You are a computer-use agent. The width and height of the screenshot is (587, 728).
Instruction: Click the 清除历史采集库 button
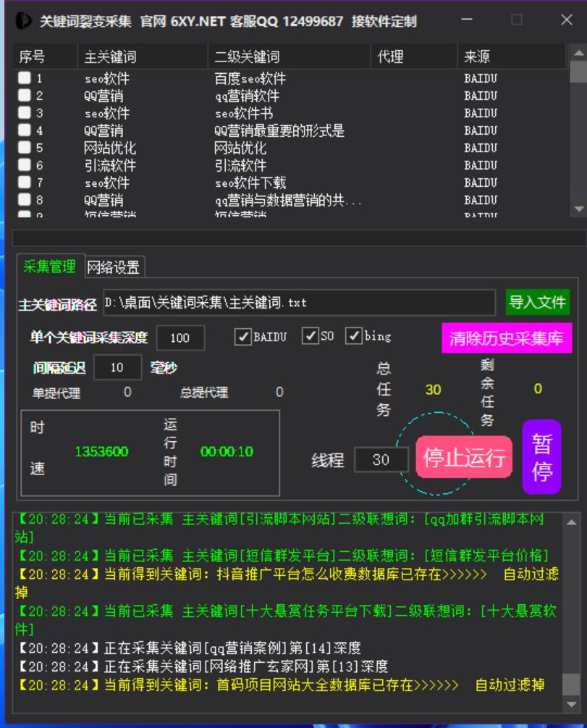click(507, 336)
